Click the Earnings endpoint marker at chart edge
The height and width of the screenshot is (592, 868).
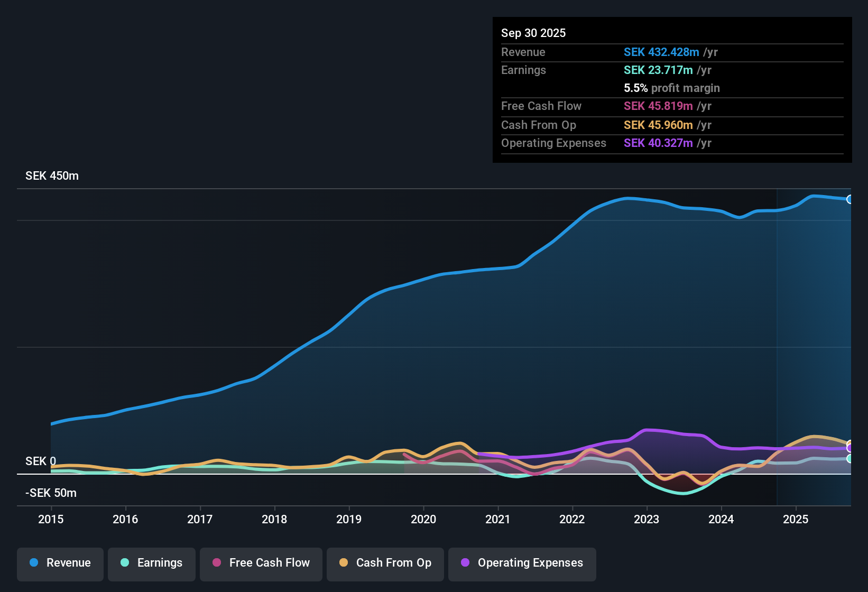pyautogui.click(x=849, y=458)
